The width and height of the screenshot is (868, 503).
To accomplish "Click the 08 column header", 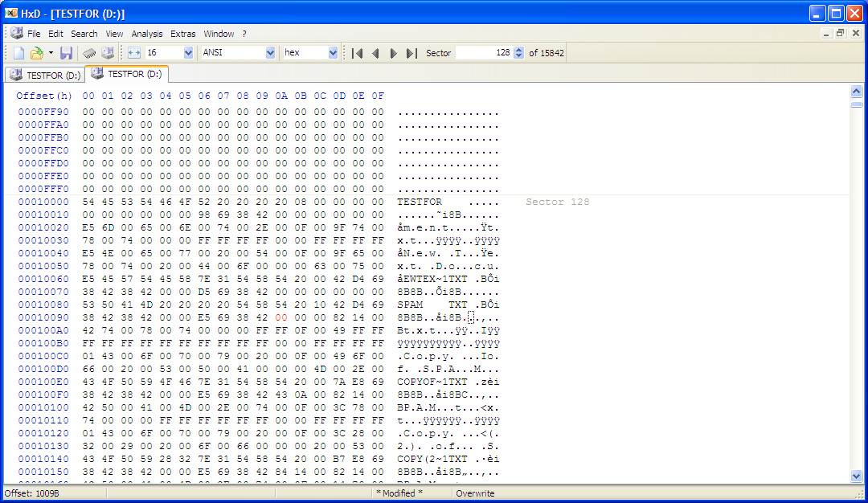I will click(243, 96).
